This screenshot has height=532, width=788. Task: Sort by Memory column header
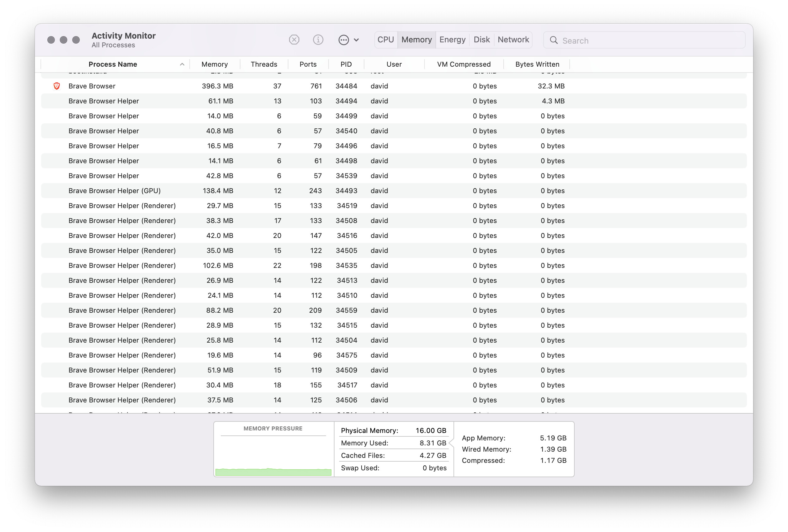[215, 64]
